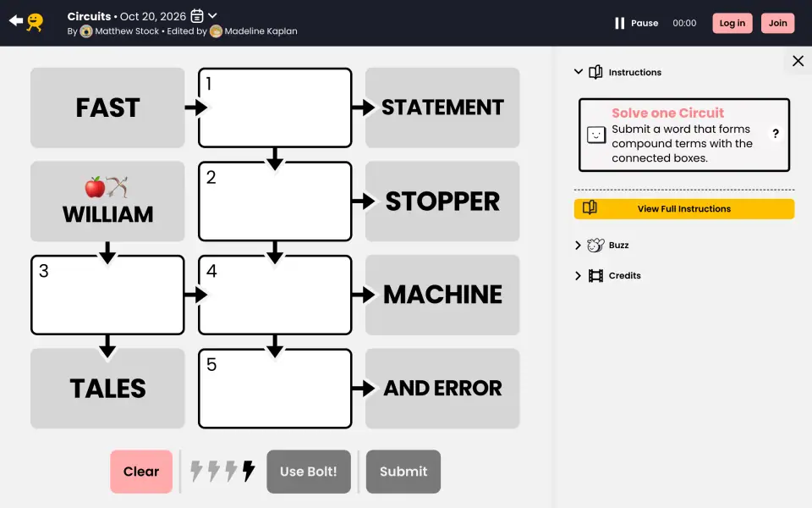The height and width of the screenshot is (508, 812).
Task: Select answer box number 4
Action: pos(275,295)
